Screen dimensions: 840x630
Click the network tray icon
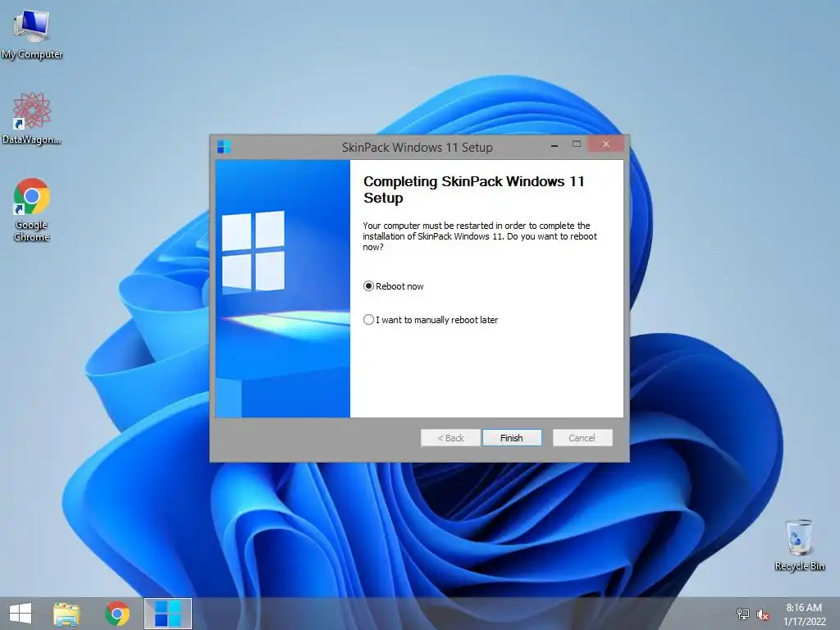(743, 614)
